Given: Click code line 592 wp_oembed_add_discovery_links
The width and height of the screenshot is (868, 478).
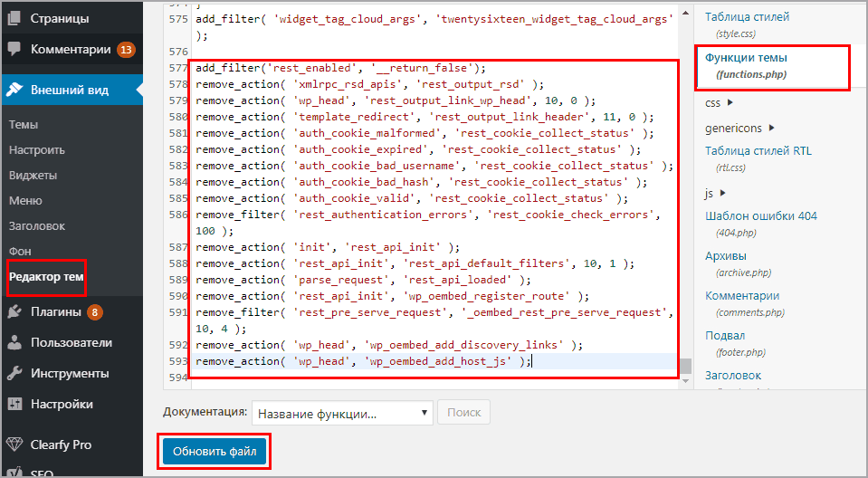Looking at the screenshot, I should click(x=389, y=345).
